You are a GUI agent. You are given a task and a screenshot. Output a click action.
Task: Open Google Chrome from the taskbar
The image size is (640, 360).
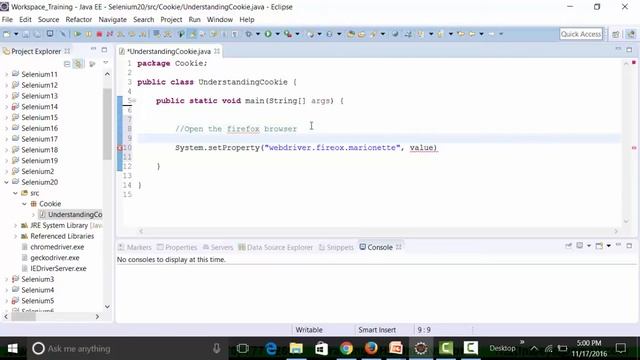tap(346, 349)
